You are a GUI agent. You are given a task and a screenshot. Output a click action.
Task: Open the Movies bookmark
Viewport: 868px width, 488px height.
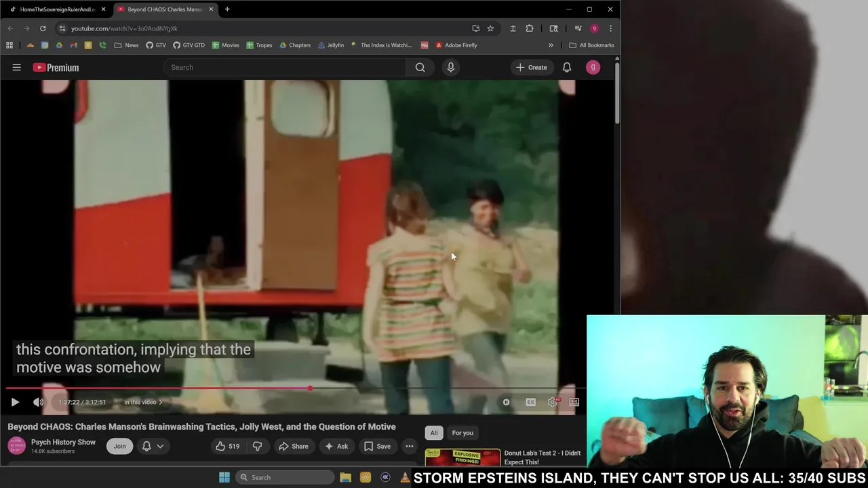click(x=225, y=45)
